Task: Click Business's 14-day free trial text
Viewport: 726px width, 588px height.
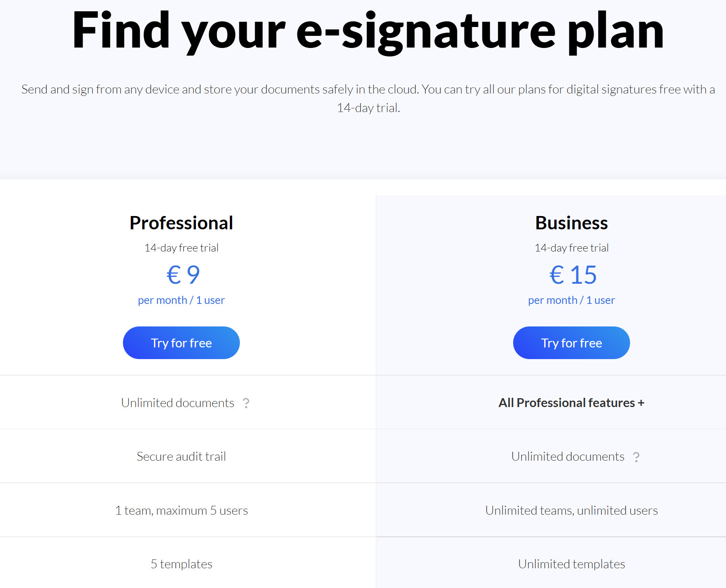Action: 571,248
